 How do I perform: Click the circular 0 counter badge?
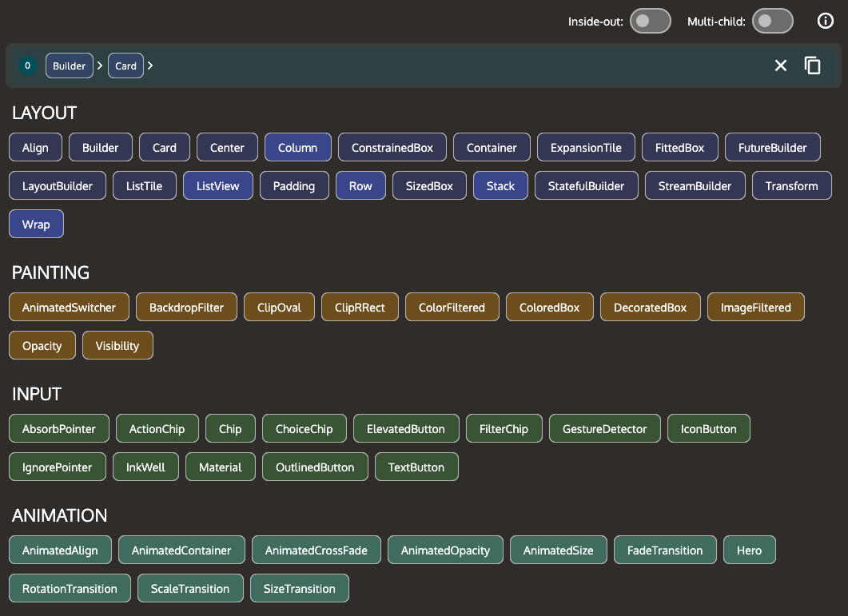pyautogui.click(x=28, y=66)
